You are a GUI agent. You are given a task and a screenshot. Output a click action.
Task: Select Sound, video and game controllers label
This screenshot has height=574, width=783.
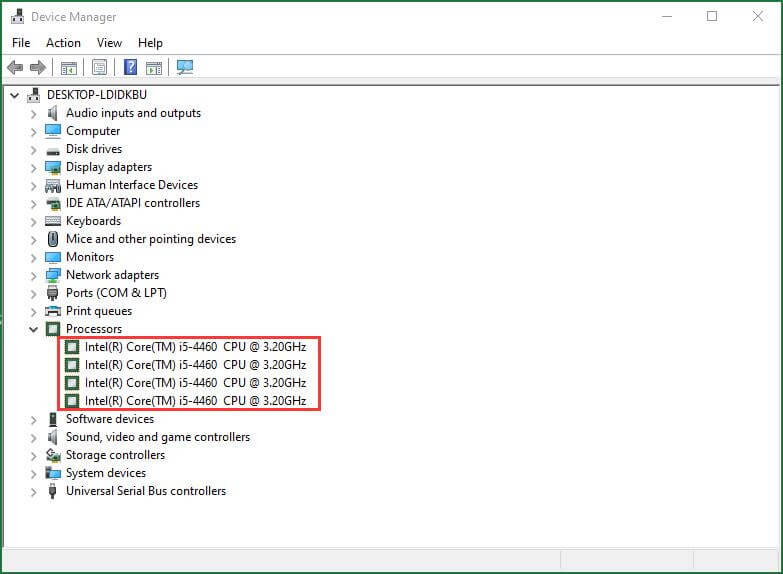click(158, 437)
